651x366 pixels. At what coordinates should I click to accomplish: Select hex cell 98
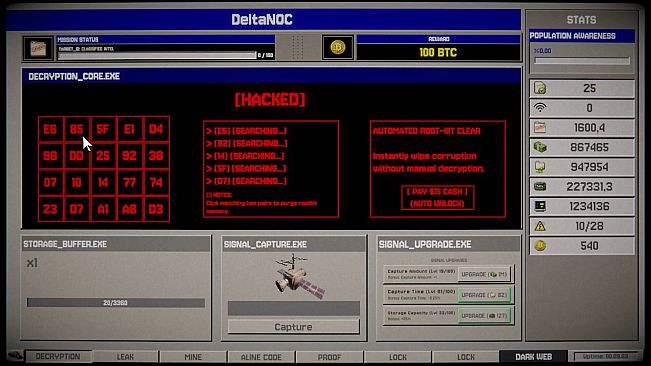tap(50, 156)
